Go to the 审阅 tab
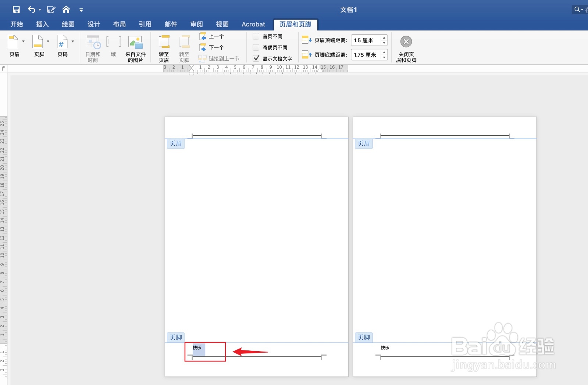Image resolution: width=588 pixels, height=385 pixels. pyautogui.click(x=197, y=24)
